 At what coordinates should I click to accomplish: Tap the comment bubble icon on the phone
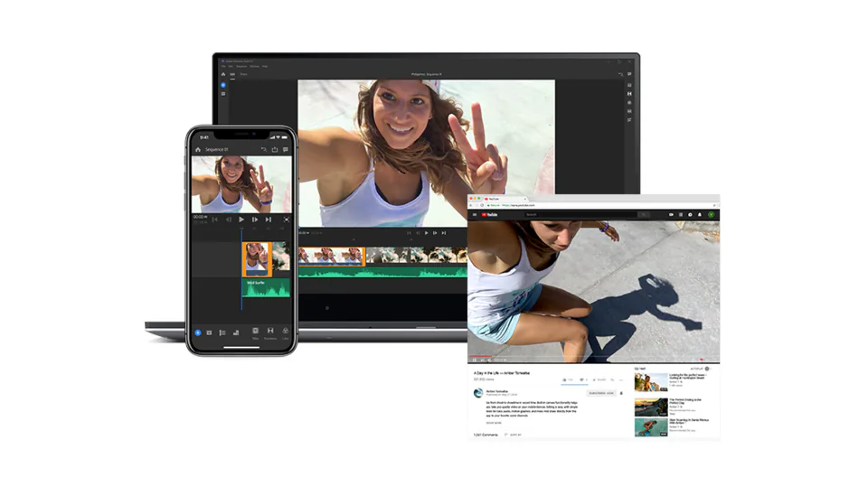[x=286, y=149]
